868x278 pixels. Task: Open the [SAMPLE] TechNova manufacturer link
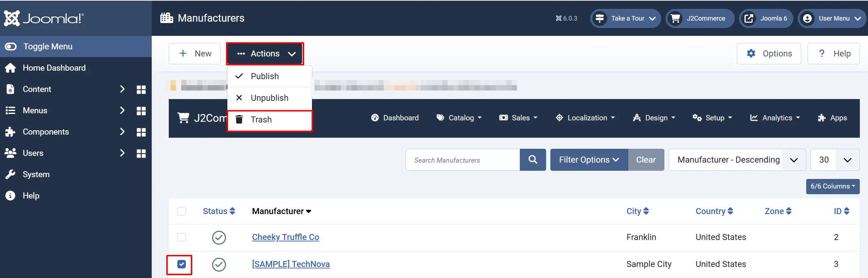tap(291, 264)
